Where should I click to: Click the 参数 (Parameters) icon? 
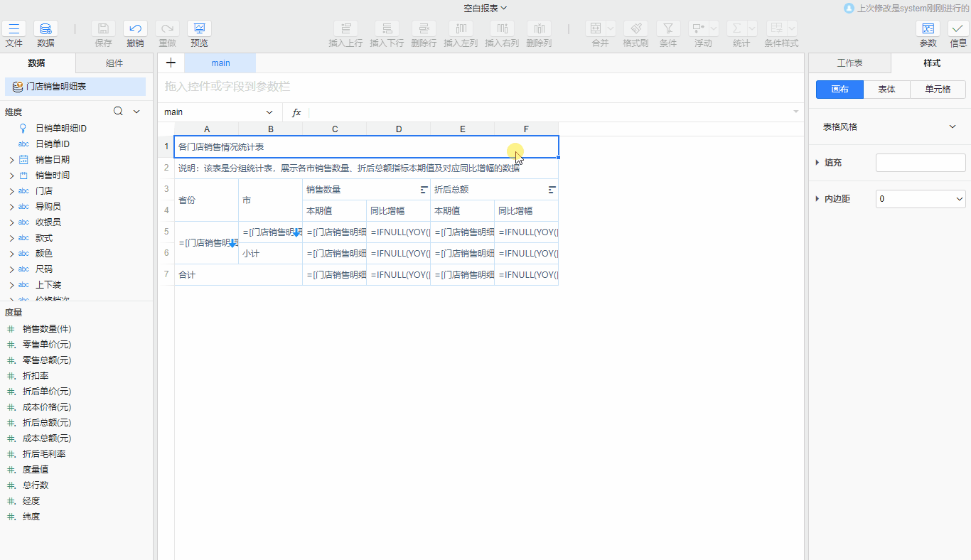click(928, 29)
